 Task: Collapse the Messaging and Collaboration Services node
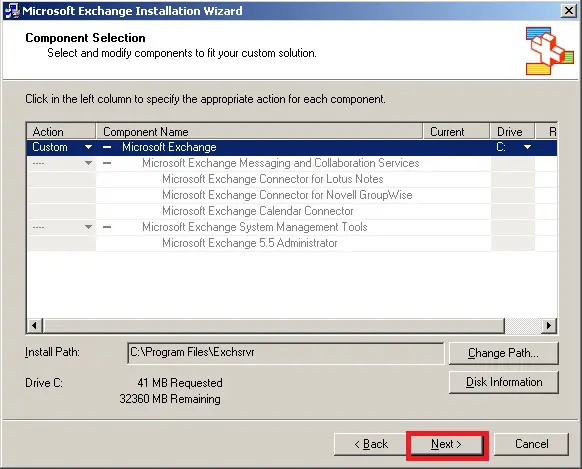tap(107, 163)
